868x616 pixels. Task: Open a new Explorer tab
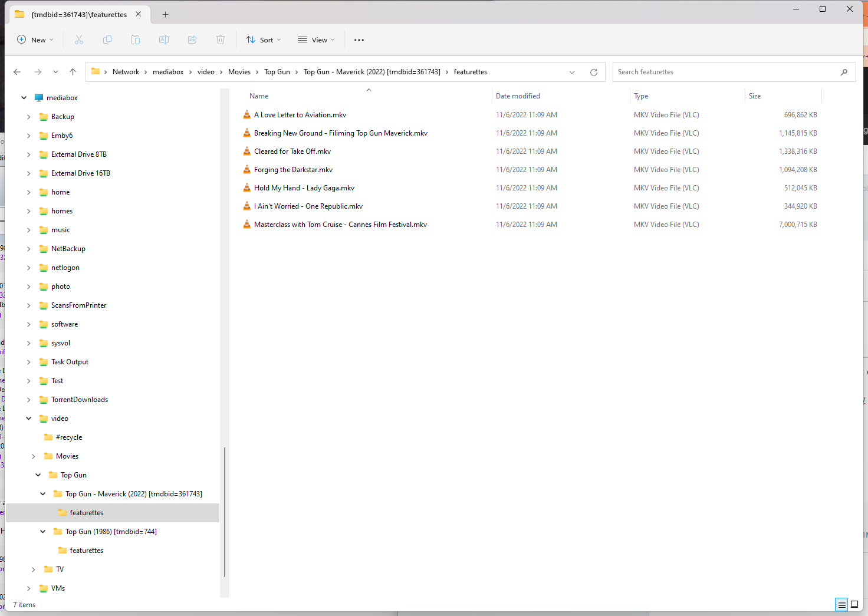click(166, 14)
